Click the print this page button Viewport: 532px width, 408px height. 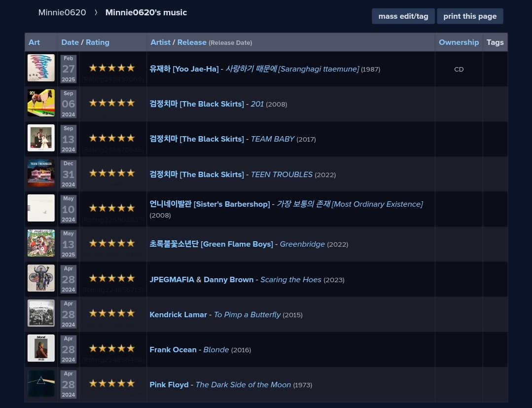tap(470, 16)
